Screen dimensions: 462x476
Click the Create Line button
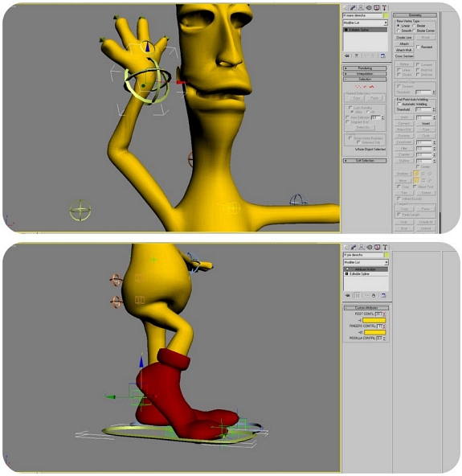(x=404, y=38)
